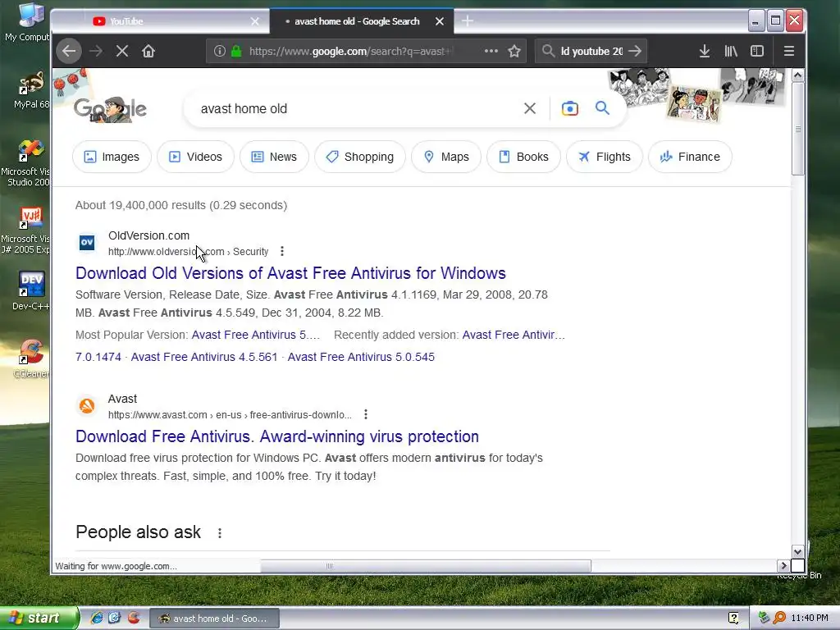840x630 pixels.
Task: Open options dots next to People also ask
Action: click(x=220, y=533)
